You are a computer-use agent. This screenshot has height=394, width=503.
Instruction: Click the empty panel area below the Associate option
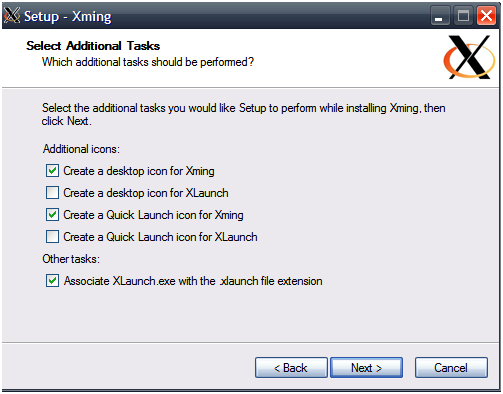(x=250, y=315)
